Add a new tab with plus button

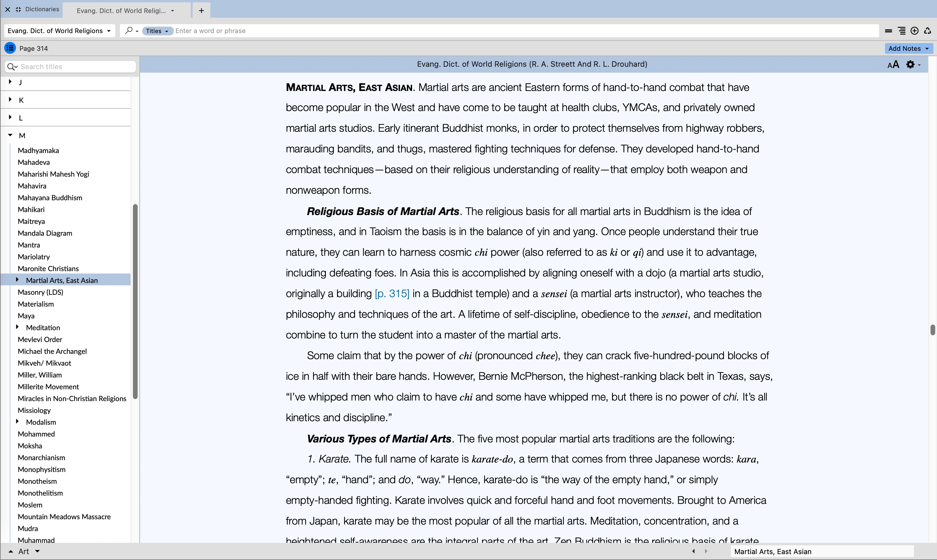coord(201,11)
